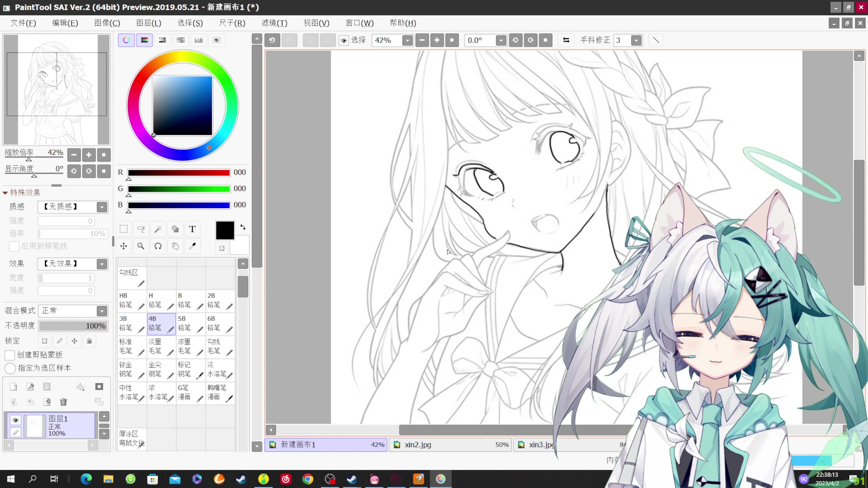868x488 pixels.
Task: Hide layer 图层1 with the eye icon
Action: coord(15,420)
